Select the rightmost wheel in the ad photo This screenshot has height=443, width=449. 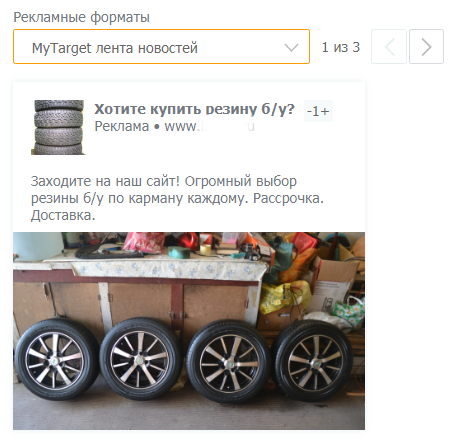tap(313, 361)
